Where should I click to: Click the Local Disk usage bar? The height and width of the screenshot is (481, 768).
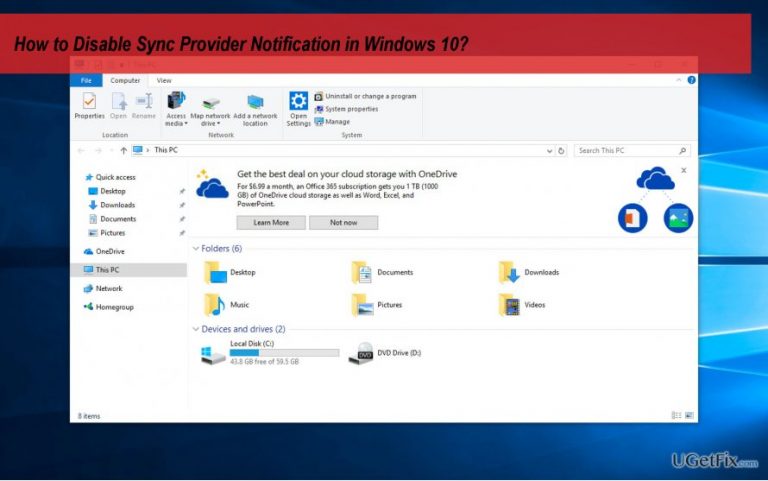click(284, 353)
